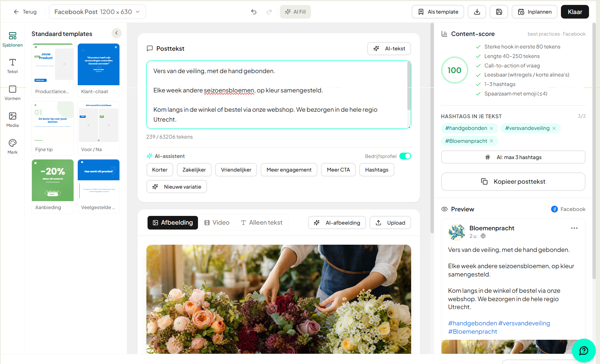Click the Upload image button
600x364 pixels.
pos(390,223)
